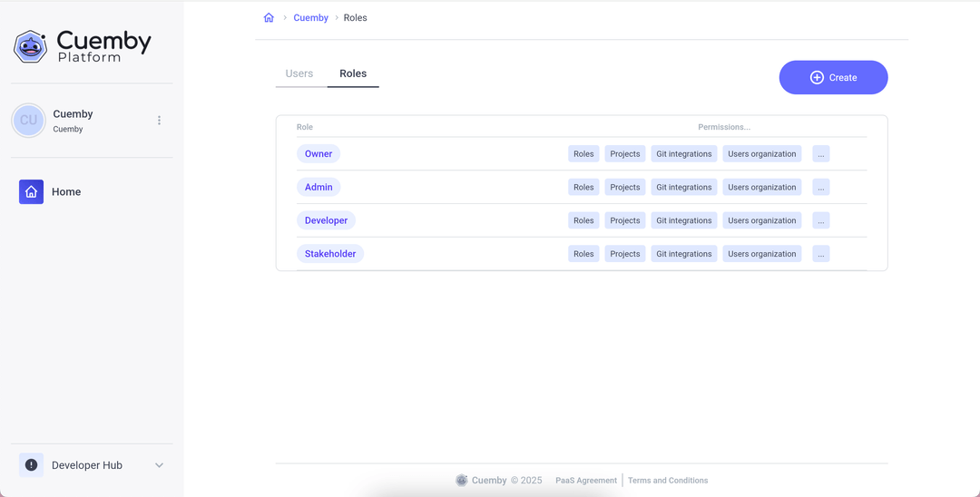Click the Cuemby footer logo icon
The image size is (980, 497).
pyautogui.click(x=462, y=481)
